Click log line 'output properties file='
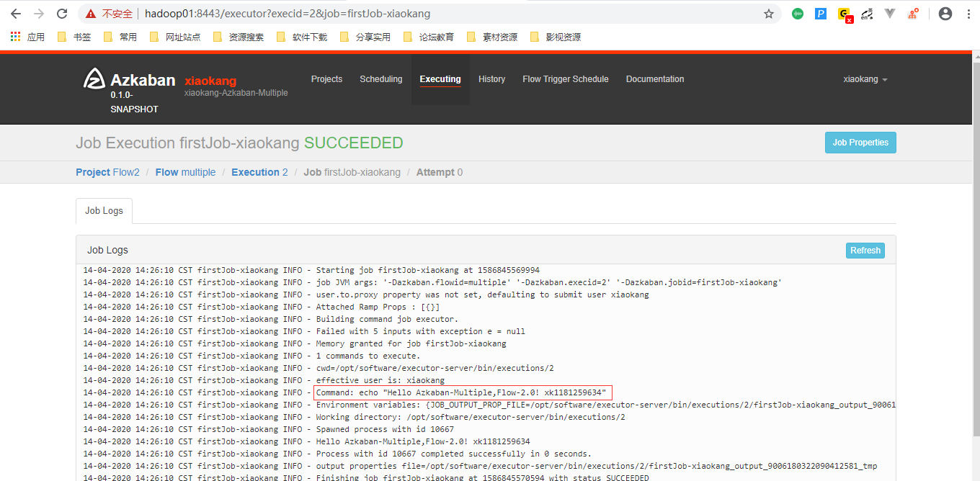This screenshot has width=980, height=481. 480,466
